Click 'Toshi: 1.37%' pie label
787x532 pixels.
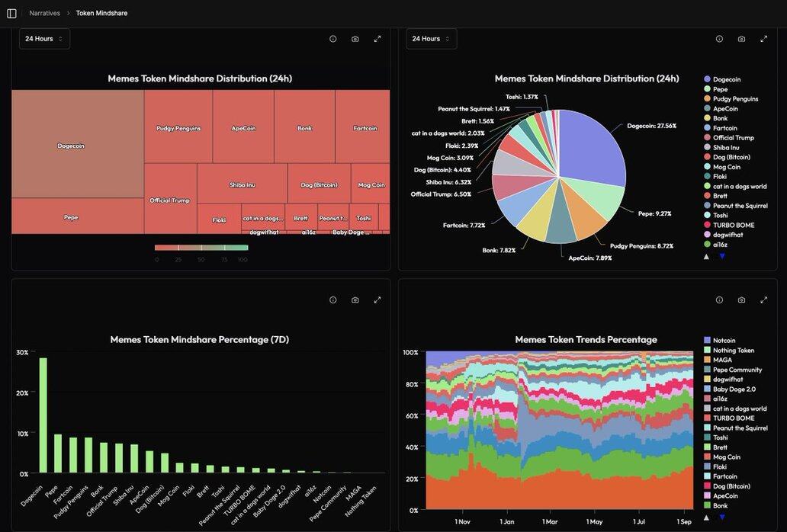[x=522, y=97]
